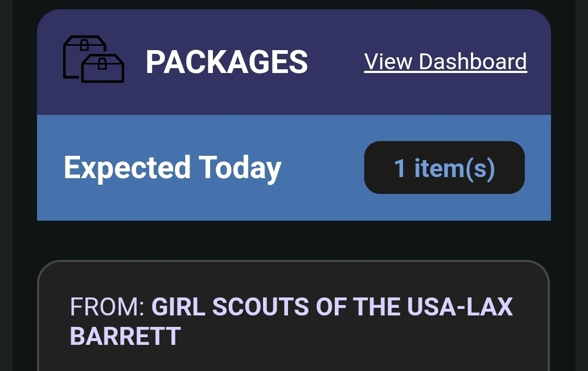The width and height of the screenshot is (588, 371).
Task: Tap the "1 item(s)" count badge
Action: click(x=444, y=168)
